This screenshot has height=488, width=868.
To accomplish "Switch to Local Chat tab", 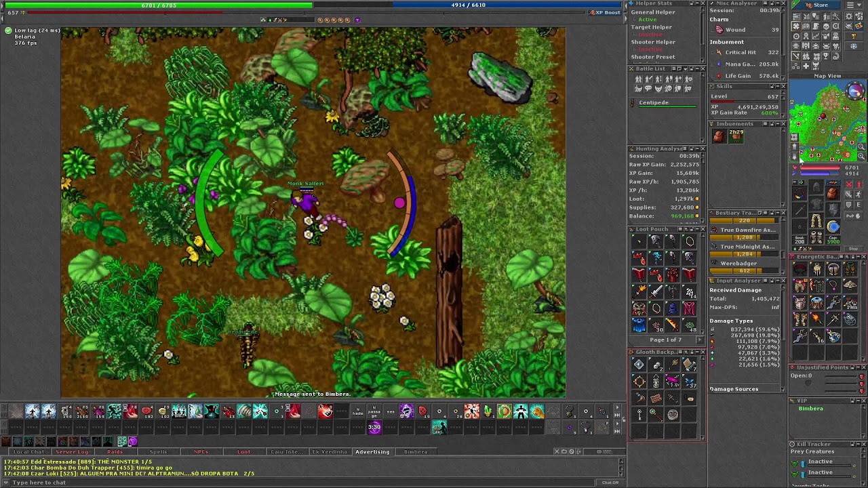I will (x=29, y=451).
